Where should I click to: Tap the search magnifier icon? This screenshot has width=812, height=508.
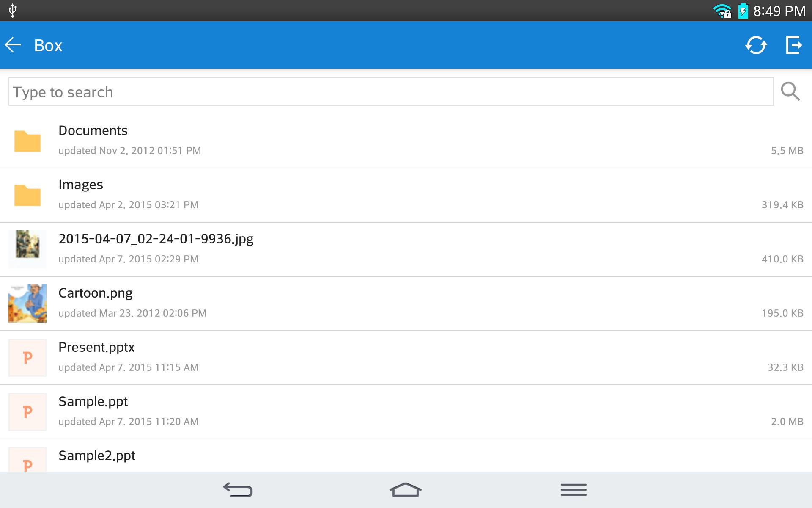[790, 91]
